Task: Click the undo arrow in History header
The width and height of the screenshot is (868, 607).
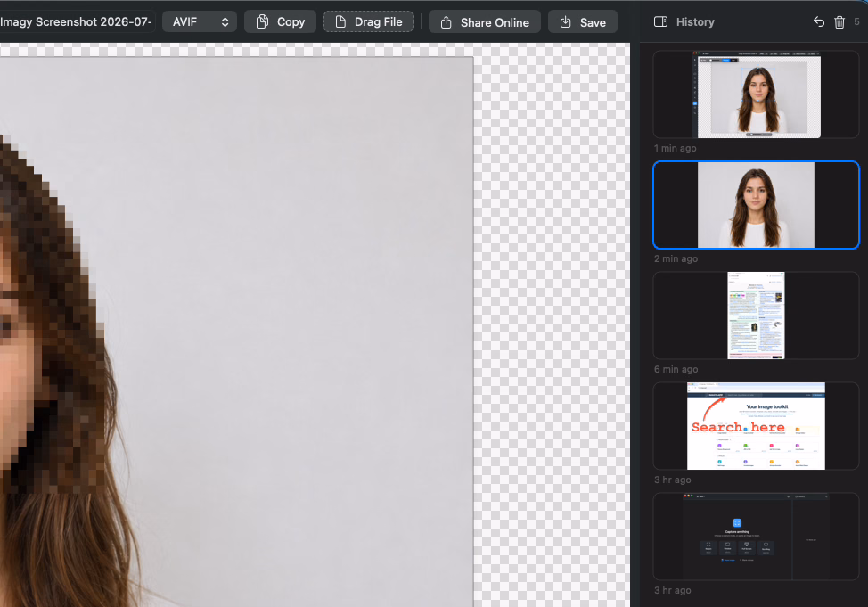Action: 819,22
